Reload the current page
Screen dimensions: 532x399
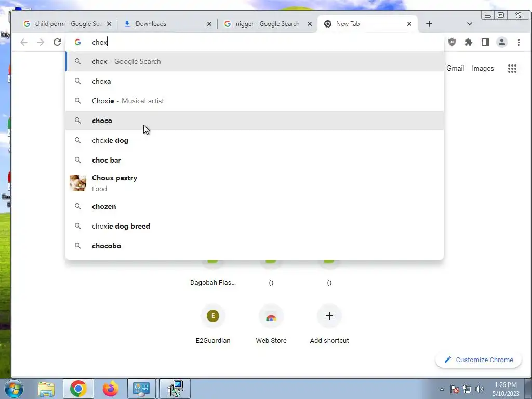coord(57,42)
